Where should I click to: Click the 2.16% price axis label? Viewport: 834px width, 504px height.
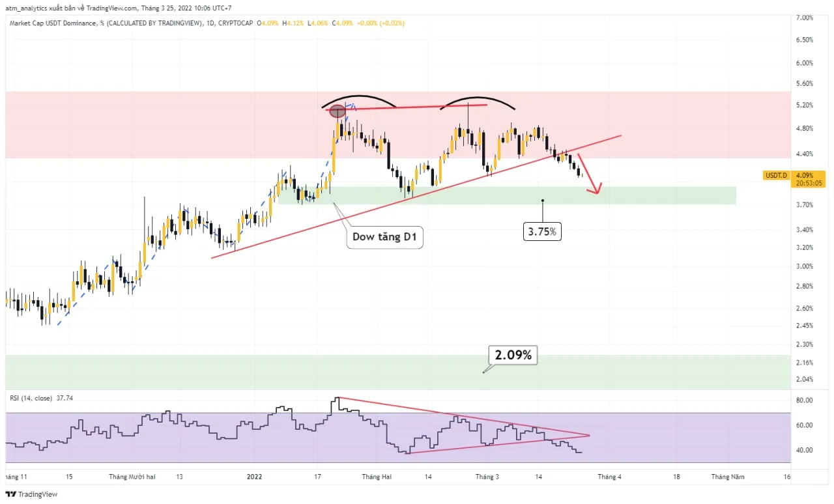pyautogui.click(x=805, y=363)
